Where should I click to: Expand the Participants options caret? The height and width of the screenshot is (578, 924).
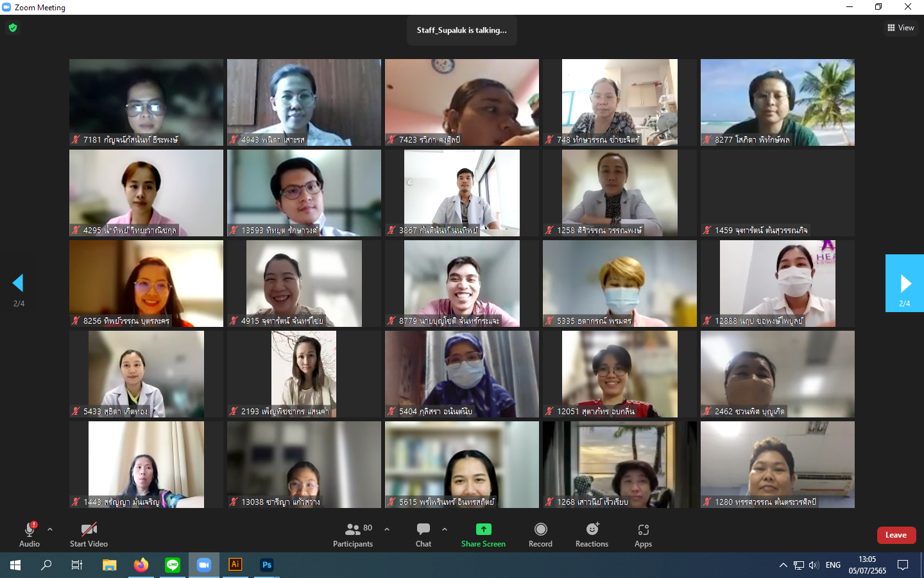(x=387, y=529)
